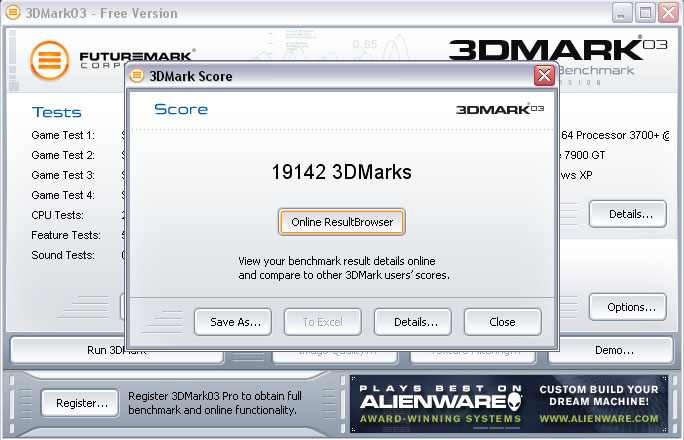
Task: Click the Feature Tests: label
Action: pos(66,235)
